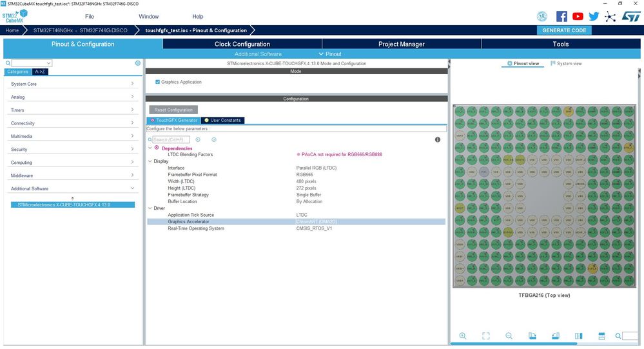Open the categories settings gear icon
Screen dimensions: 644x349
[x=137, y=63]
